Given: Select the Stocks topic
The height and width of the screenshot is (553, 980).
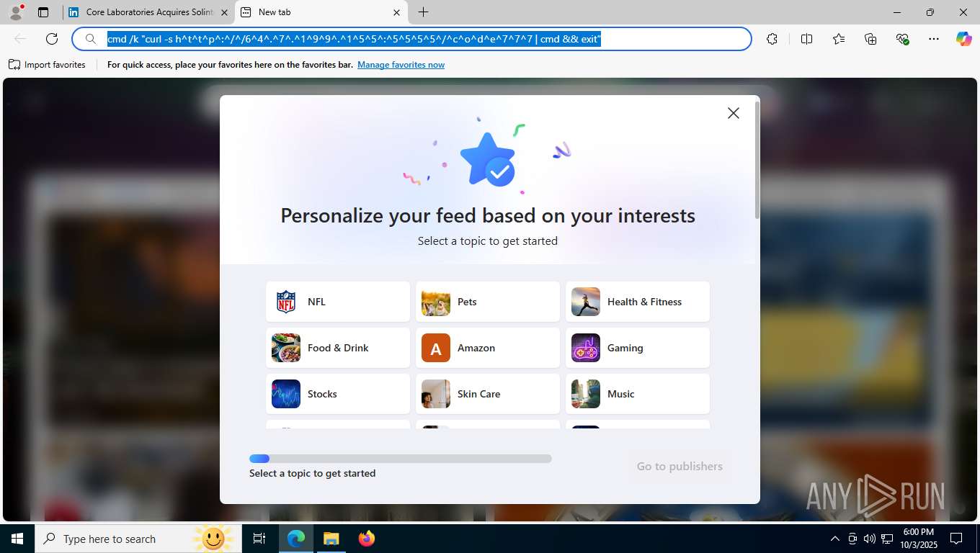Looking at the screenshot, I should click(338, 394).
